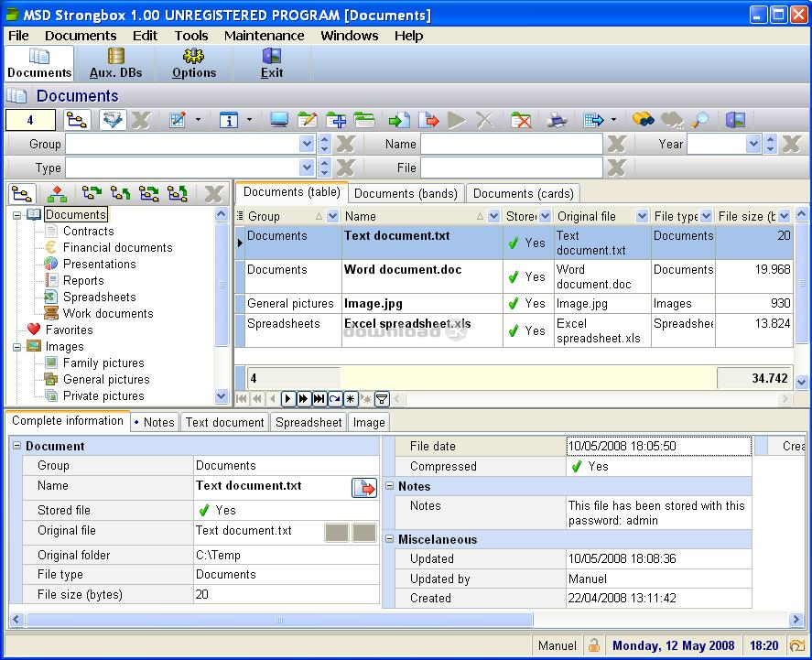
Task: Clear the Name filter with its X button
Action: tap(616, 144)
